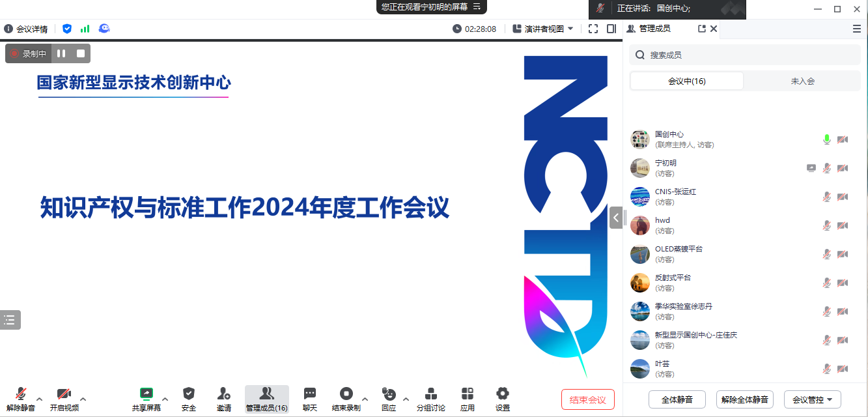Screen dimensions: 868x417
Task: Toggle the green microphone of 国创中心
Action: pos(827,139)
